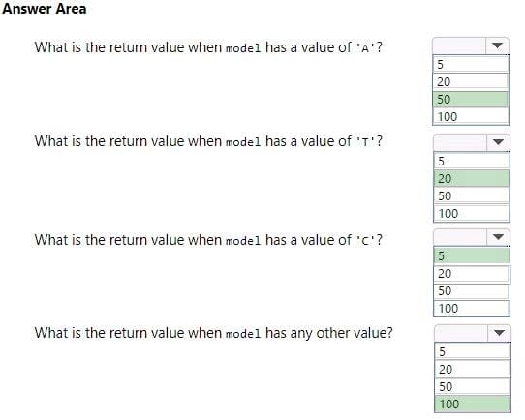This screenshot has height=420, width=525.
Task: Select 100 in the model 'A' list
Action: 471,117
